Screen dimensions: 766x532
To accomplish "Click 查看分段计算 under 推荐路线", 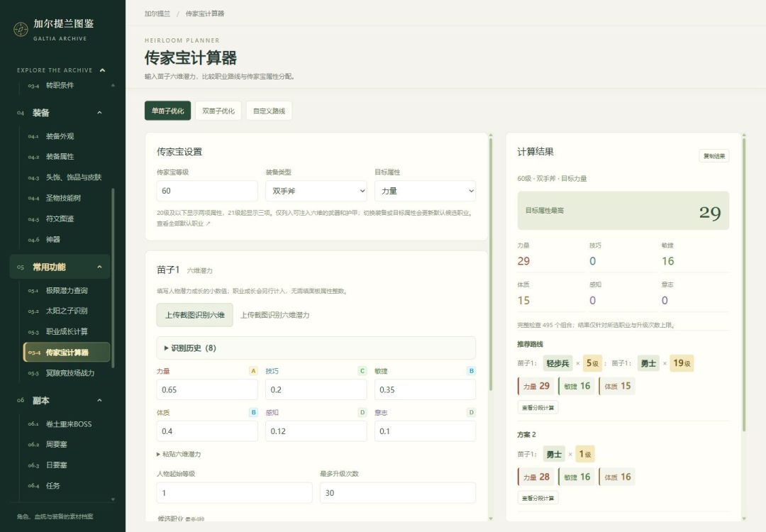I will tap(538, 407).
